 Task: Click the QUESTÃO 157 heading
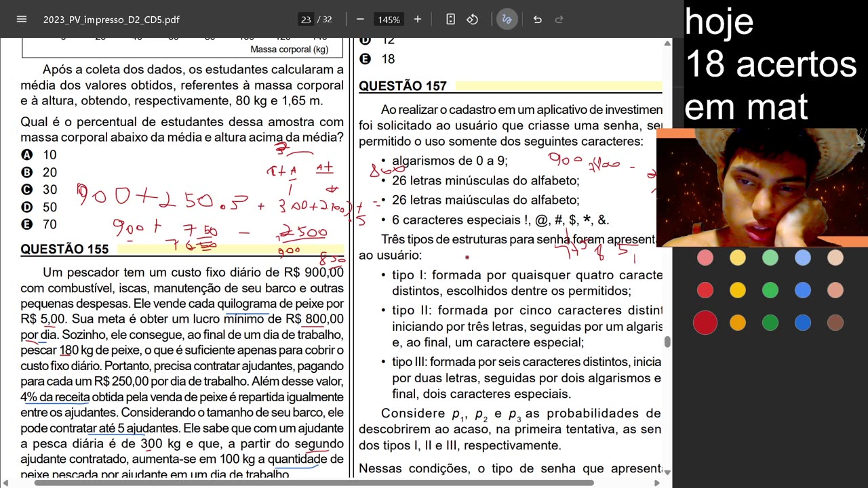pyautogui.click(x=403, y=86)
